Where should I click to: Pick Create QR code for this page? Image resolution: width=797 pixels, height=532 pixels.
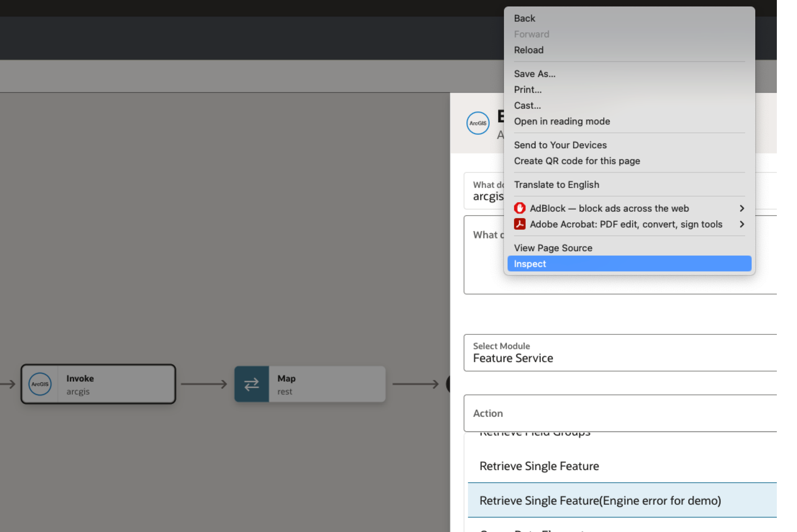tap(577, 161)
